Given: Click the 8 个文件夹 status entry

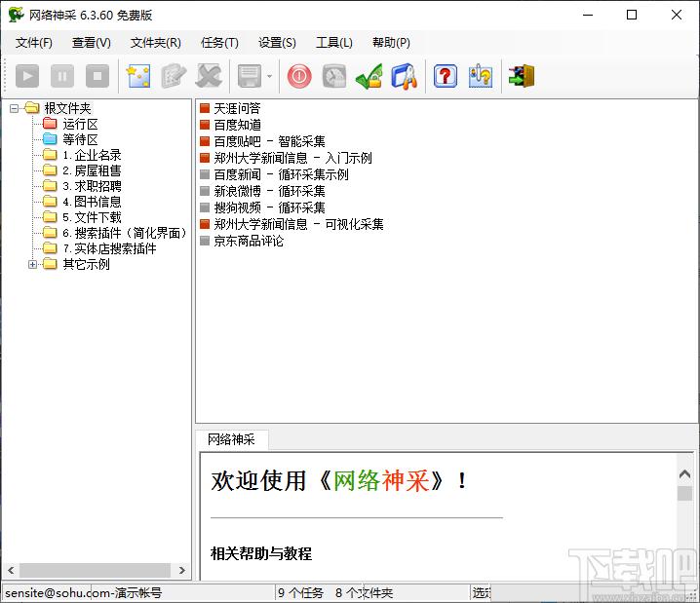Looking at the screenshot, I should tap(364, 592).
